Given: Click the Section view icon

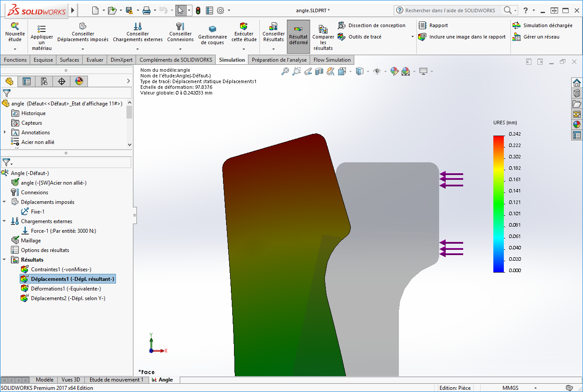Looking at the screenshot, I should 319,71.
